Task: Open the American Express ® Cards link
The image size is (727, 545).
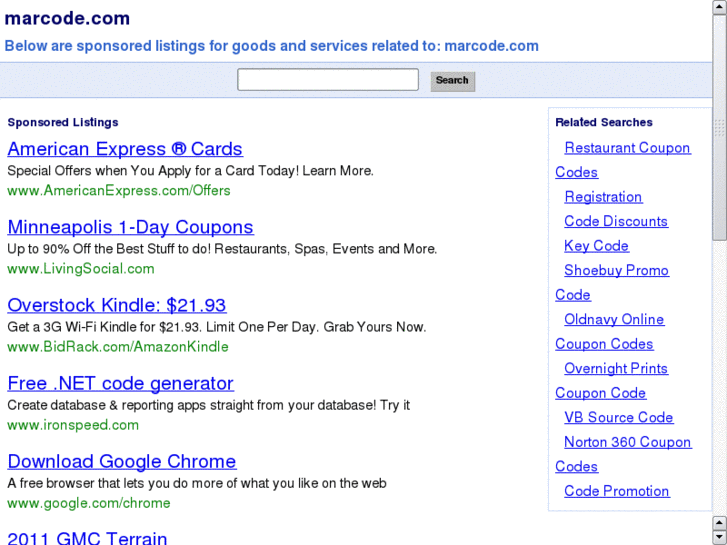Action: click(125, 149)
